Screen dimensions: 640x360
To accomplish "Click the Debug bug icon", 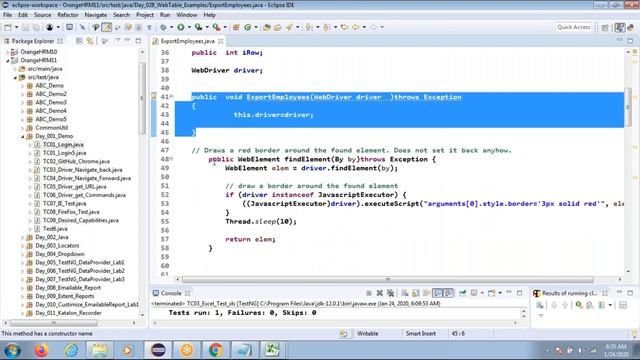I will click(163, 27).
